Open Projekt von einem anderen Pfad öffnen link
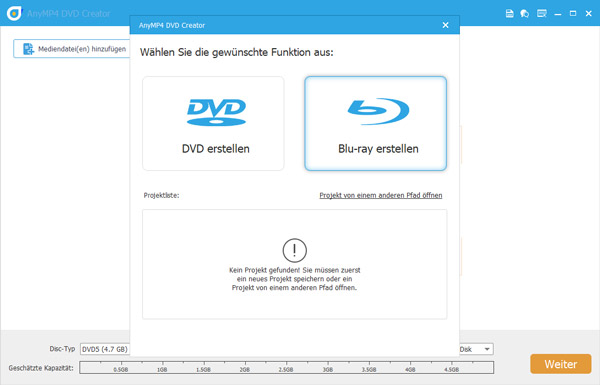 coord(381,195)
